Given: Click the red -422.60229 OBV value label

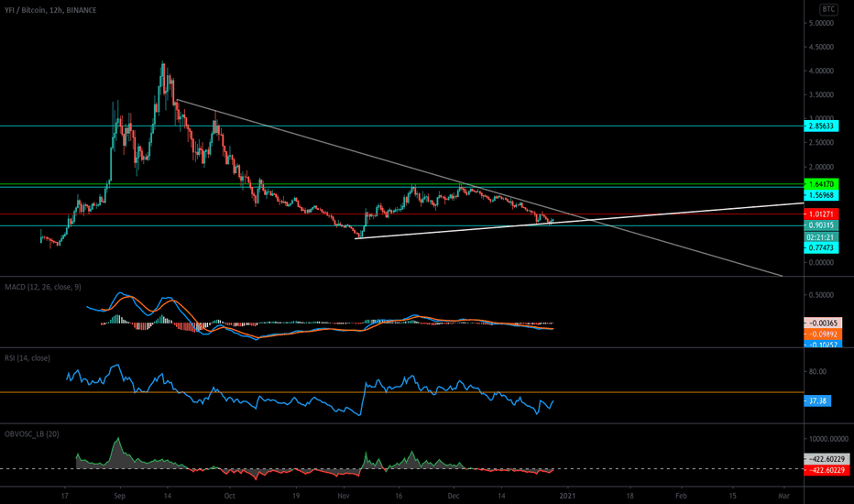Looking at the screenshot, I should pyautogui.click(x=827, y=470).
